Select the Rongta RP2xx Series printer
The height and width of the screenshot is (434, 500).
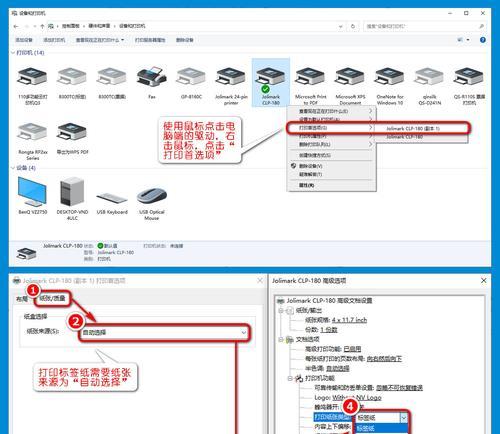(x=33, y=141)
